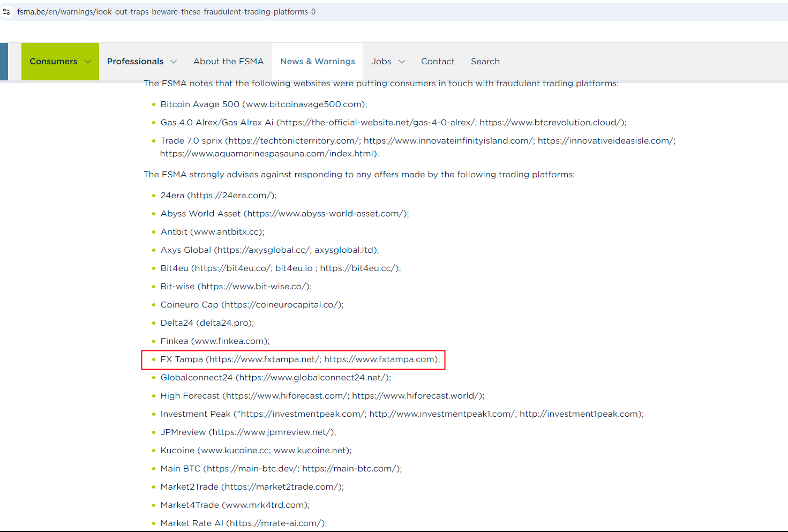Expand the Professionals menu chevron

point(174,62)
